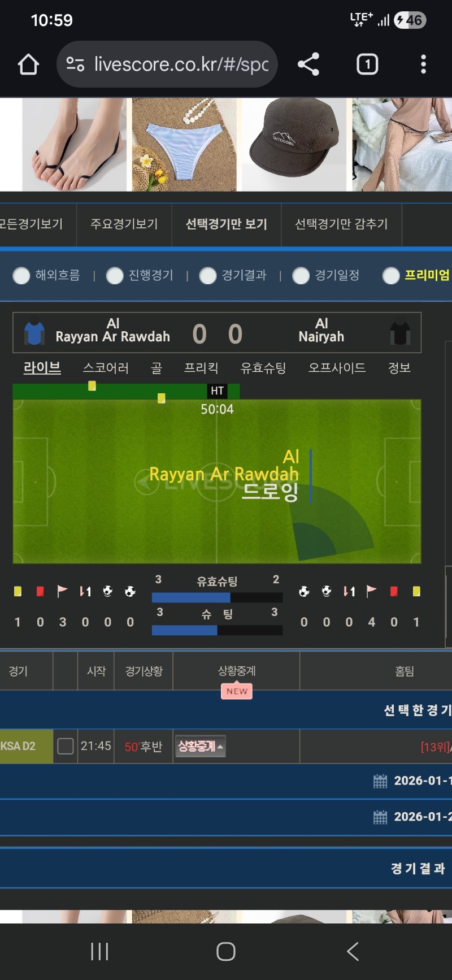The height and width of the screenshot is (980, 452).
Task: Tap the site settings icon in the address bar
Action: coord(75,64)
